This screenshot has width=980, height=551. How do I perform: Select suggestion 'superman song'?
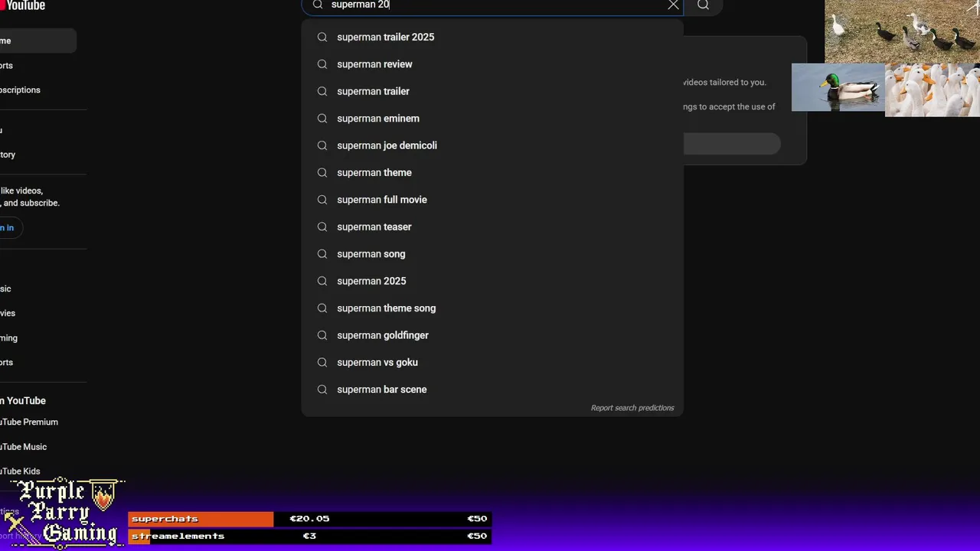(x=492, y=254)
